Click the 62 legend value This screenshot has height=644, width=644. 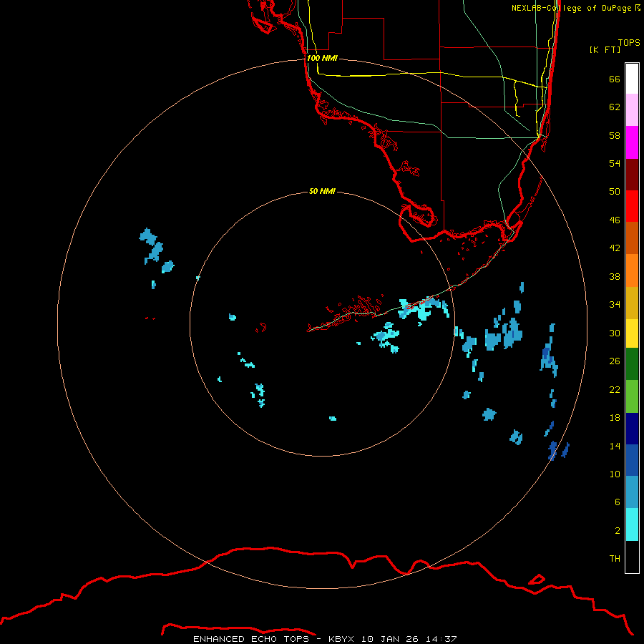[x=615, y=107]
